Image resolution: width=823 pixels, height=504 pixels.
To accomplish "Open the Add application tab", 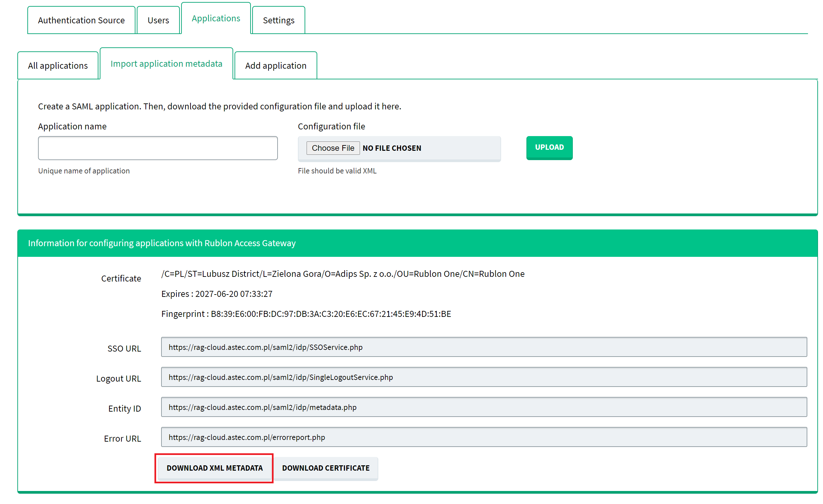I will [x=276, y=65].
